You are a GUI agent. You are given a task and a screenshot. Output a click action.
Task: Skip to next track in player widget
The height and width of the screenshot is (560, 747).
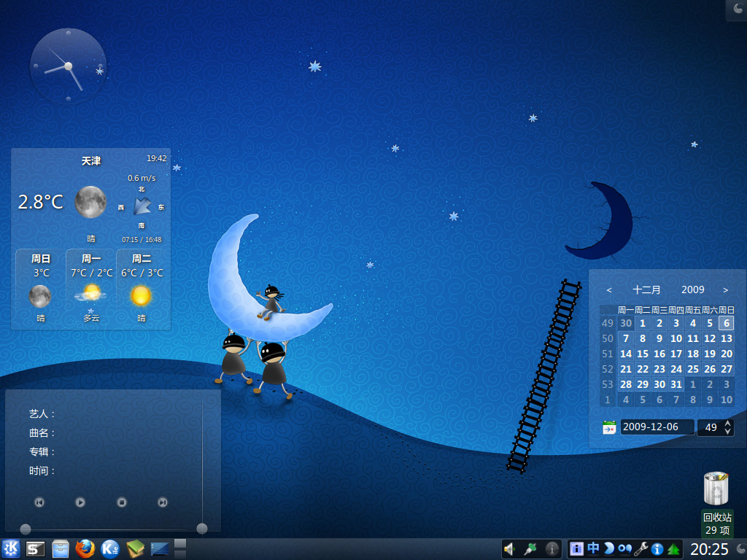163,502
